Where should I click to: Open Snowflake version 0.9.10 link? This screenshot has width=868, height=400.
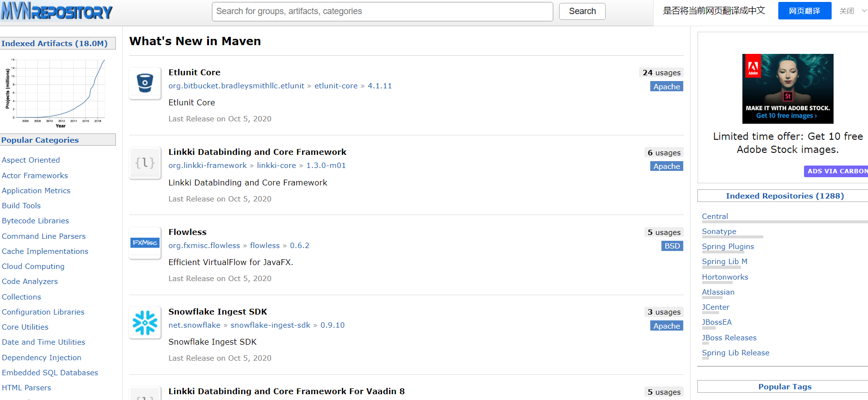[333, 325]
